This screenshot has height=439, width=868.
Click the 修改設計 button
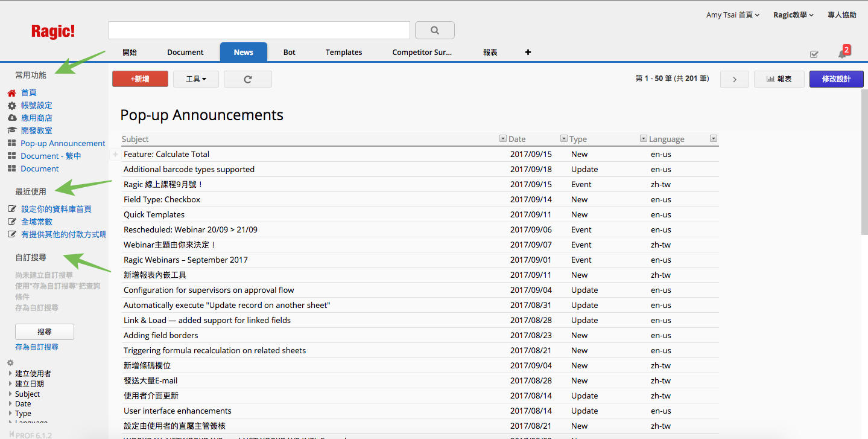point(836,79)
